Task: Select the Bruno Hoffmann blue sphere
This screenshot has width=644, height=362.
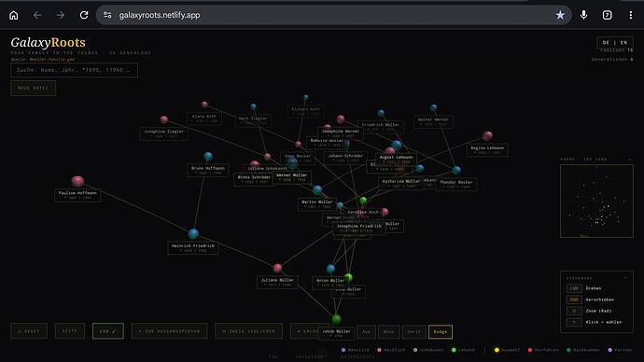Action: click(208, 157)
